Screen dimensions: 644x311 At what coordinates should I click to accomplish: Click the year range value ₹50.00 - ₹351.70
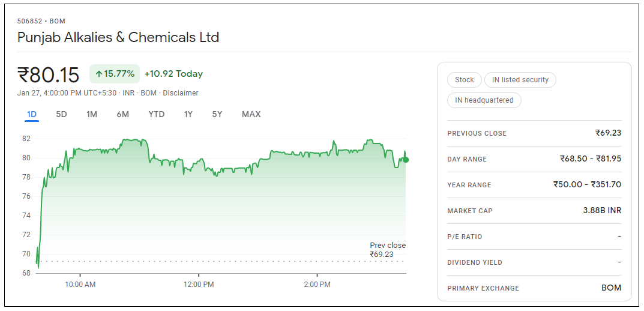coord(588,184)
